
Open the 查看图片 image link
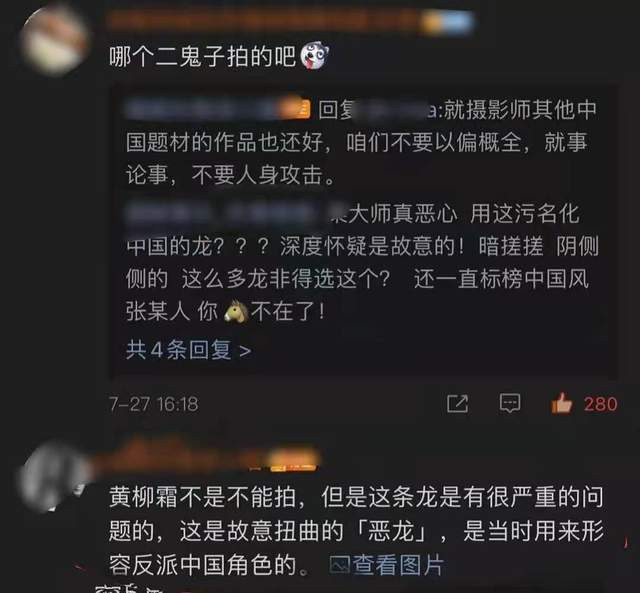[398, 565]
